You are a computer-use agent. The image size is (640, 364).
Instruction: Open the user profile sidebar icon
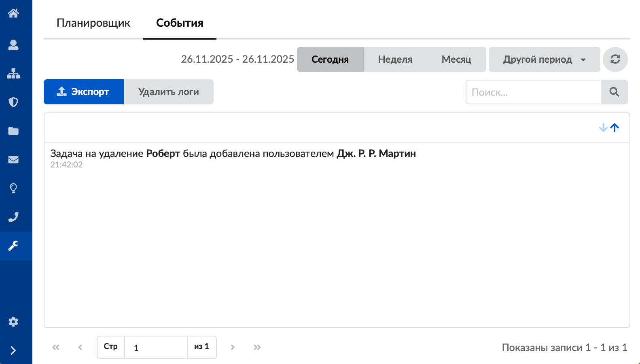[13, 44]
